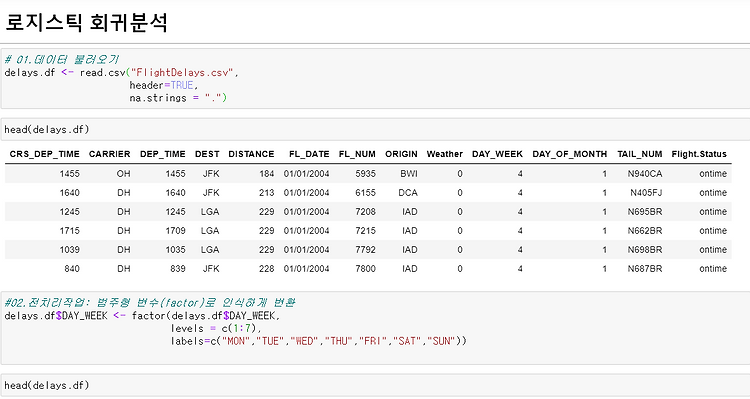Click tail number N940CA
This screenshot has width=750, height=399.
click(645, 174)
